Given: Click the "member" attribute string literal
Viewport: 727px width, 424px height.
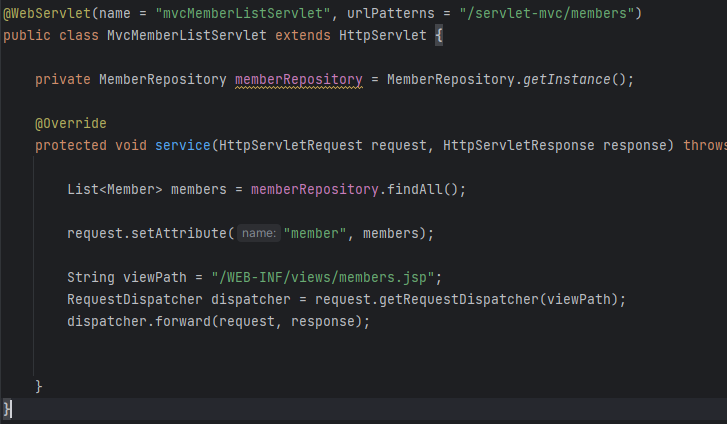Looking at the screenshot, I should [315, 233].
